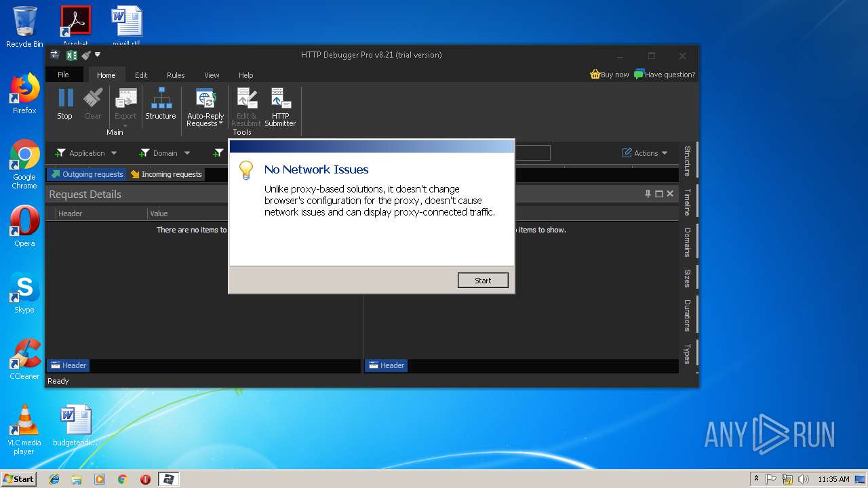The image size is (868, 488).
Task: Open the Timeline side panel tab
Action: (x=688, y=202)
